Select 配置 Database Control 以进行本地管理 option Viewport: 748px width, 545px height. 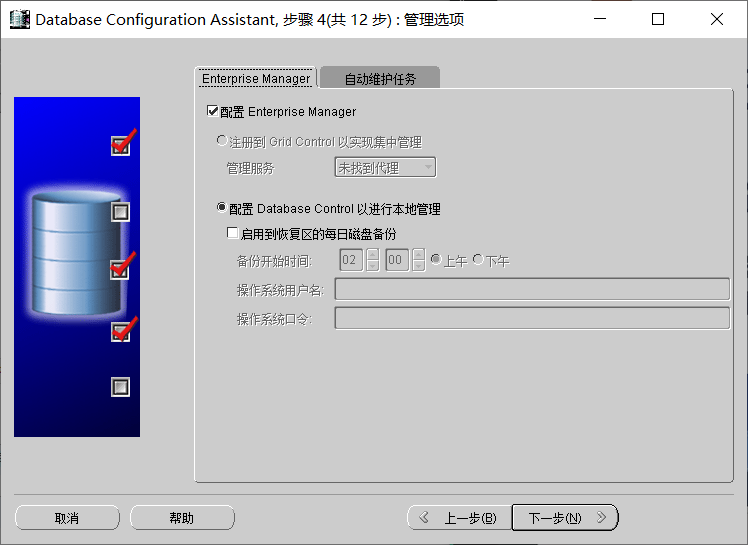click(x=221, y=208)
